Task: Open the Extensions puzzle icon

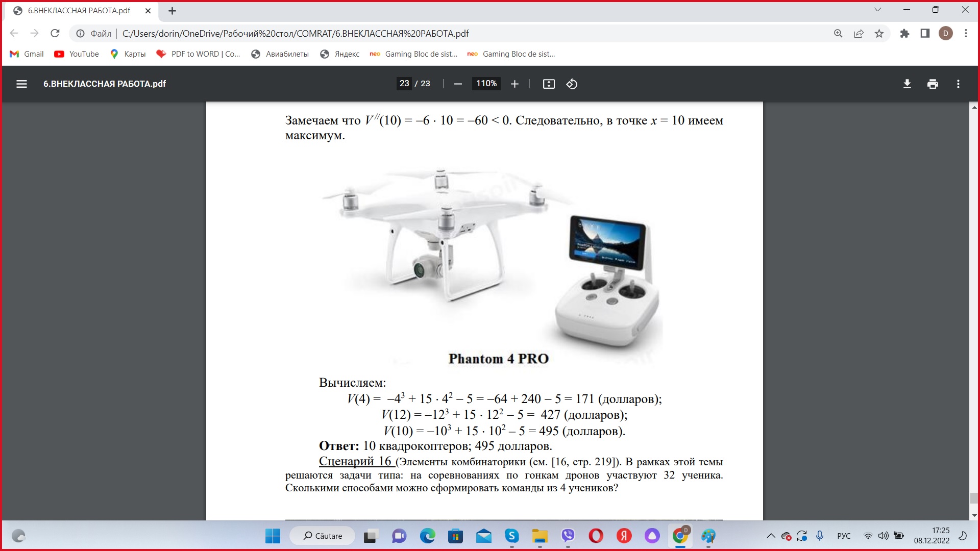Action: pyautogui.click(x=904, y=34)
